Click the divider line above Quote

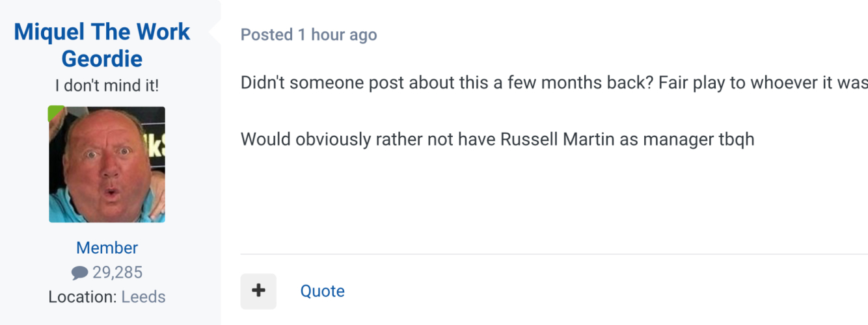pos(553,253)
